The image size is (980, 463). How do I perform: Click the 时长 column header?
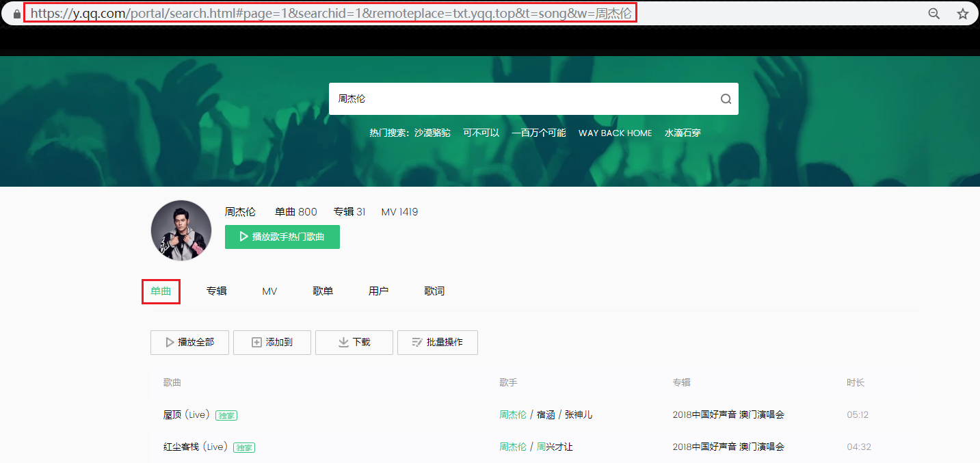[856, 382]
